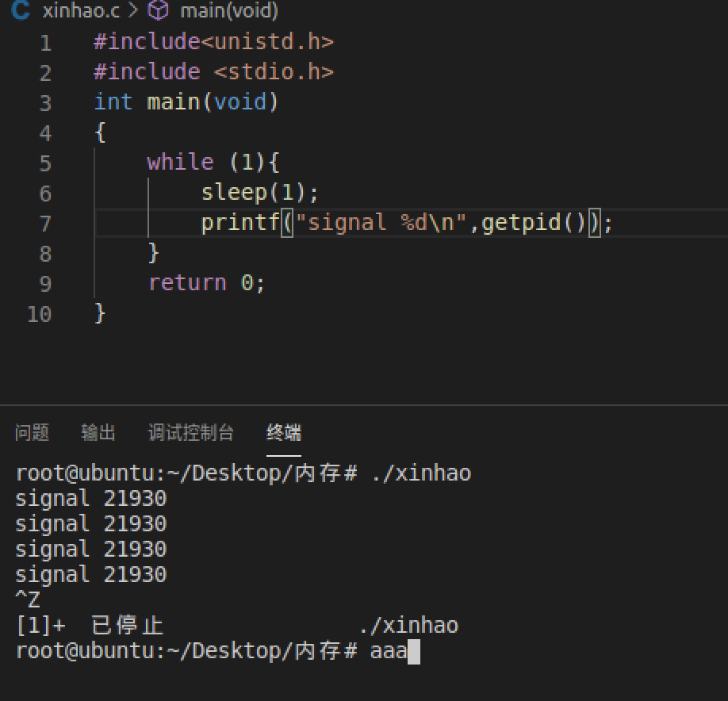Viewport: 728px width, 701px height.
Task: Click the "signal %d\n" string literal
Action: 381,223
